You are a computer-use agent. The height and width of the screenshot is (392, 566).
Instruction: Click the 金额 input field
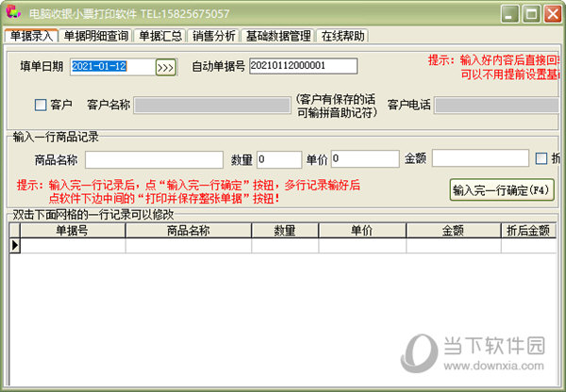tap(480, 158)
